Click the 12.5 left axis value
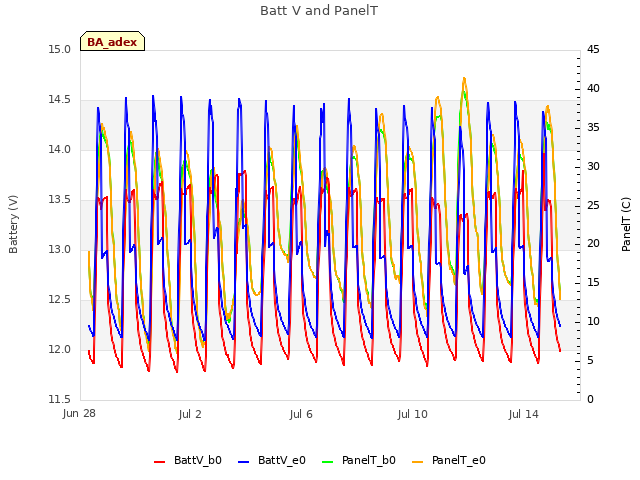 [60, 300]
